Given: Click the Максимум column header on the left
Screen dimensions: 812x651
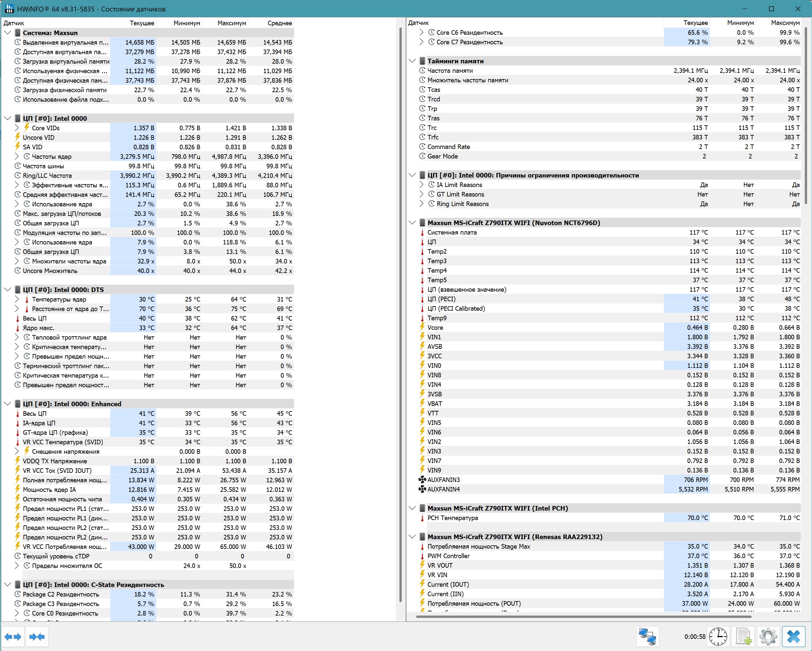Looking at the screenshot, I should [x=231, y=23].
